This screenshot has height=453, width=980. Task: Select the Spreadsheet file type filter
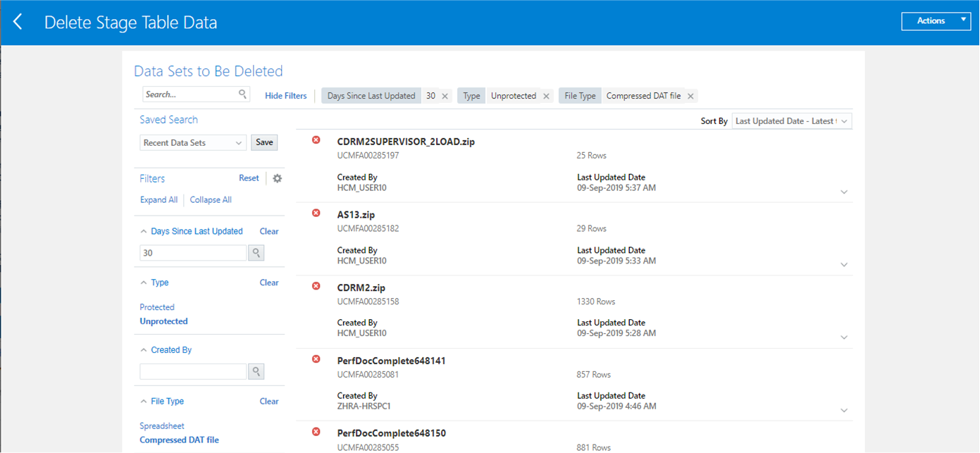pos(162,426)
